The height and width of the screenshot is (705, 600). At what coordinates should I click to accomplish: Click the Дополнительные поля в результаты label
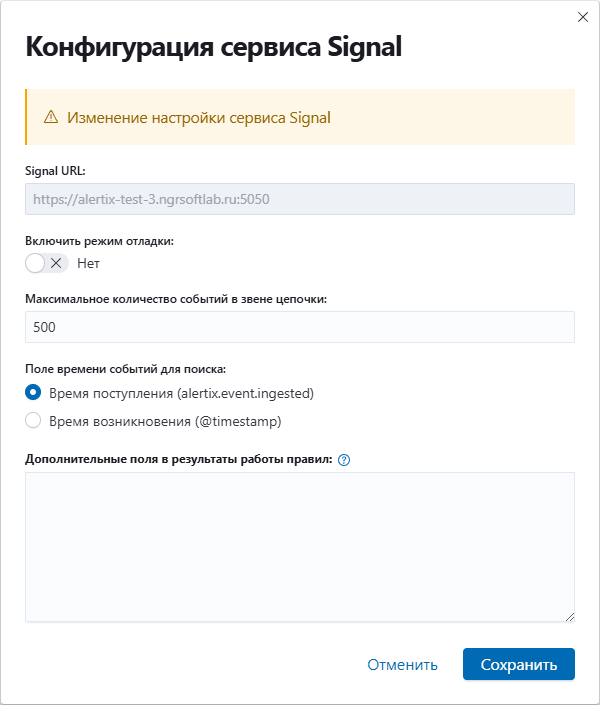point(179,459)
